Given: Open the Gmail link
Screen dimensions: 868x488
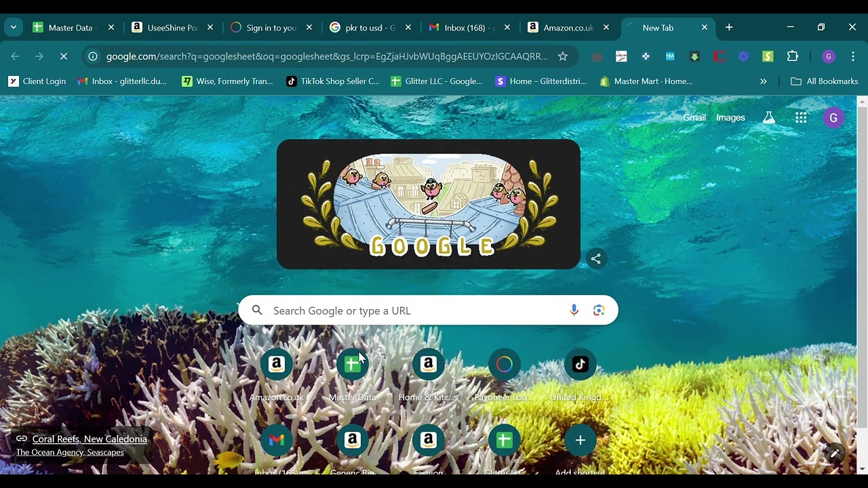Looking at the screenshot, I should (x=694, y=118).
